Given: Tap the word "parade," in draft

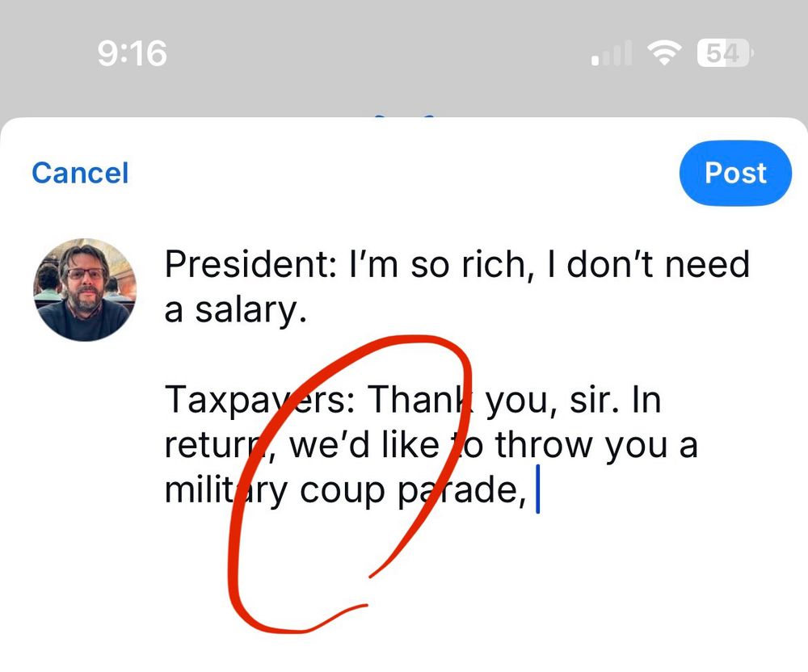Looking at the screenshot, I should coord(462,491).
